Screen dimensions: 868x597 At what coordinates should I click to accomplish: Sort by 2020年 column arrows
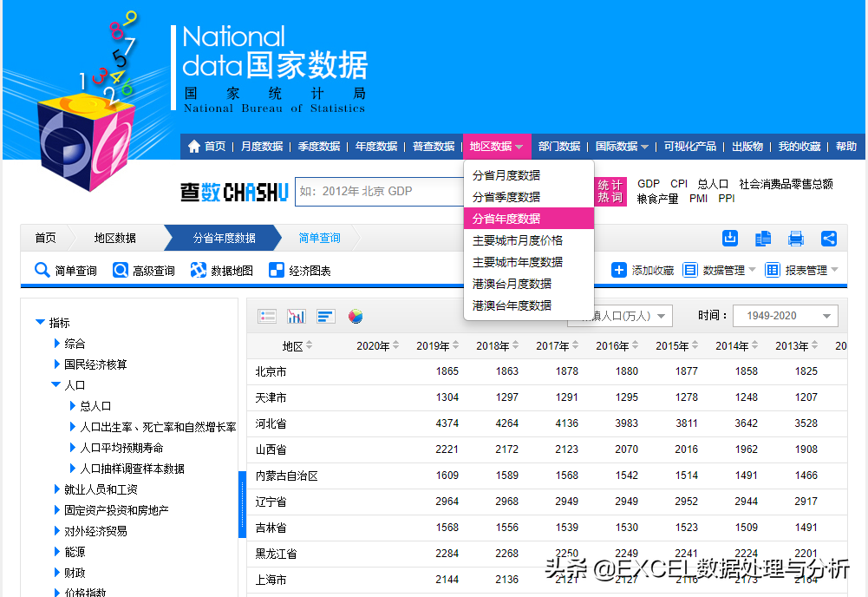395,345
